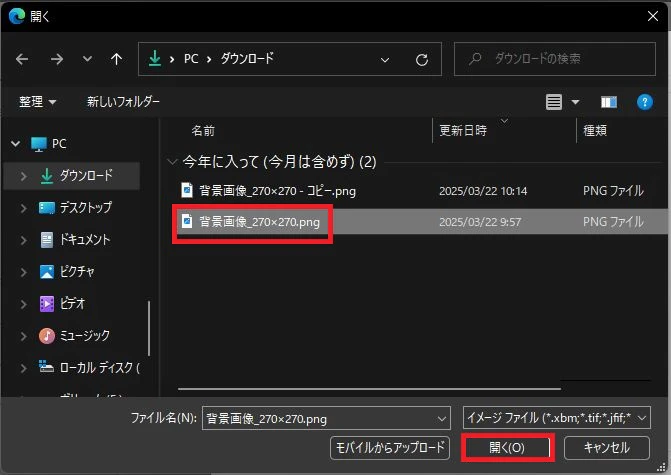Close the 開く dialog

pos(653,16)
